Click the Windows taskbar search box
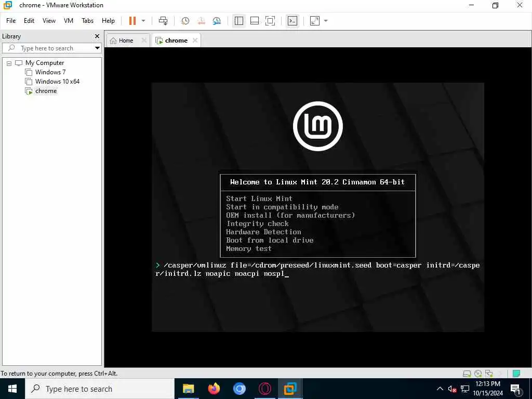This screenshot has width=532, height=399. point(99,389)
